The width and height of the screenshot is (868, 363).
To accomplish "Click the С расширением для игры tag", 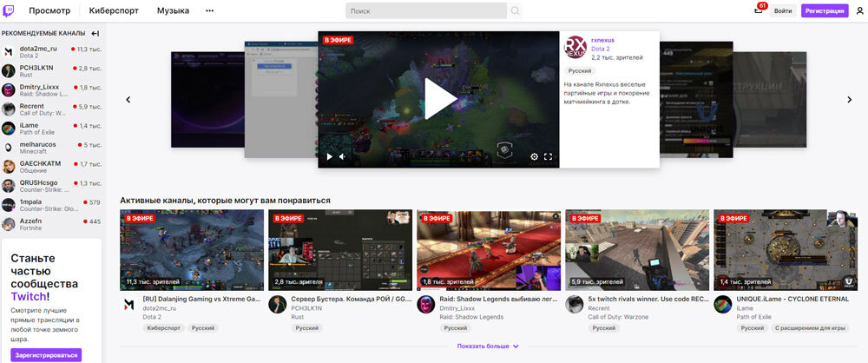I will click(x=810, y=328).
